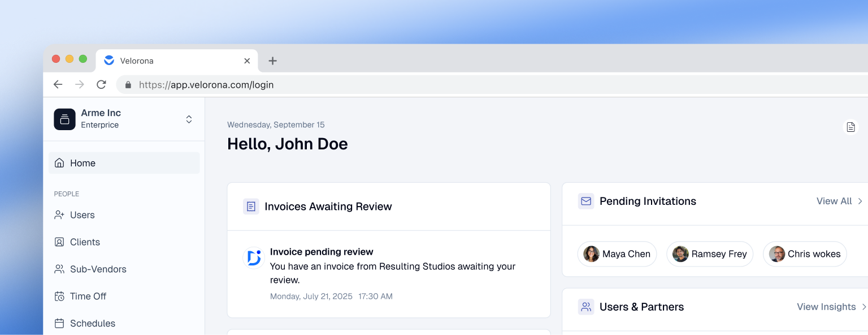Click the Monday, July 21, 2025 timestamp
Viewport: 868px width, 335px height.
click(311, 297)
